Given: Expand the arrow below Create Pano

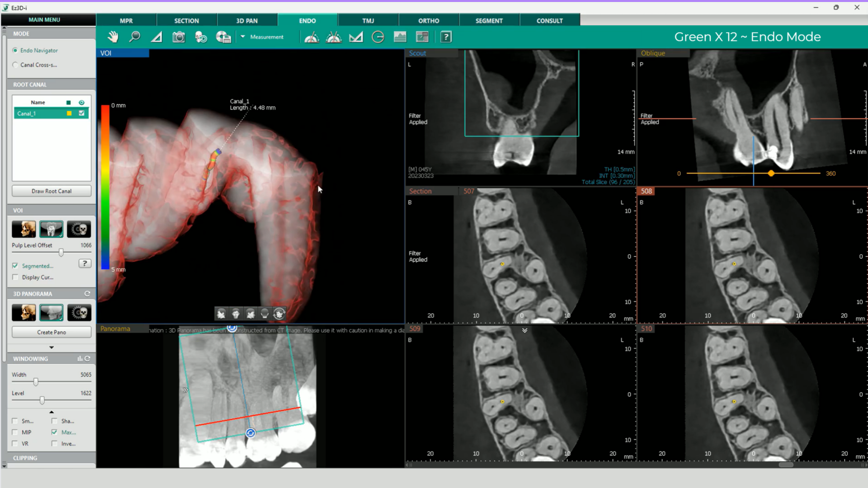Looking at the screenshot, I should pyautogui.click(x=52, y=347).
